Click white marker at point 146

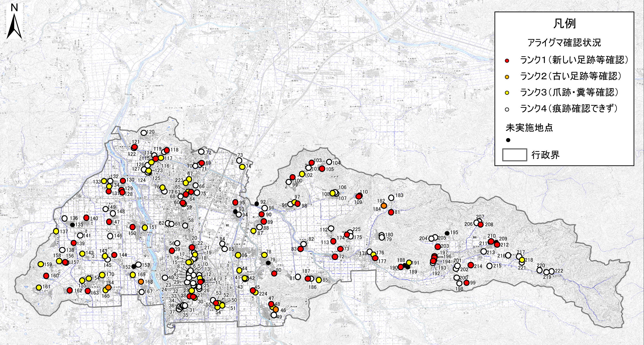(110, 236)
